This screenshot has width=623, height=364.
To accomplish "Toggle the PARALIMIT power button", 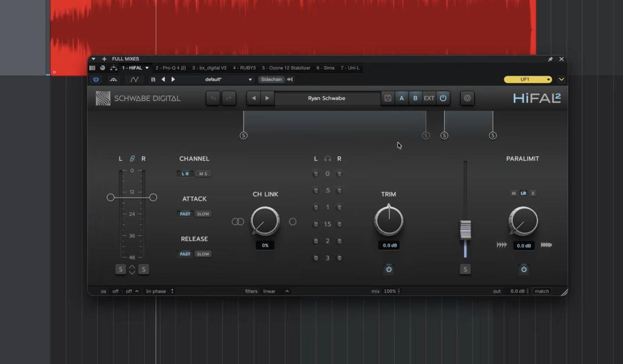I will tap(524, 269).
